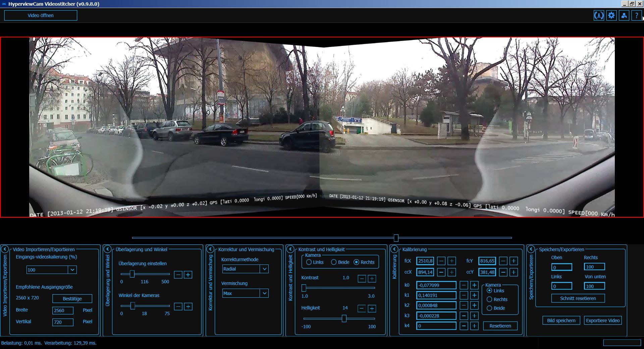Increase fcY value with plus
644x349 pixels.
[514, 261]
